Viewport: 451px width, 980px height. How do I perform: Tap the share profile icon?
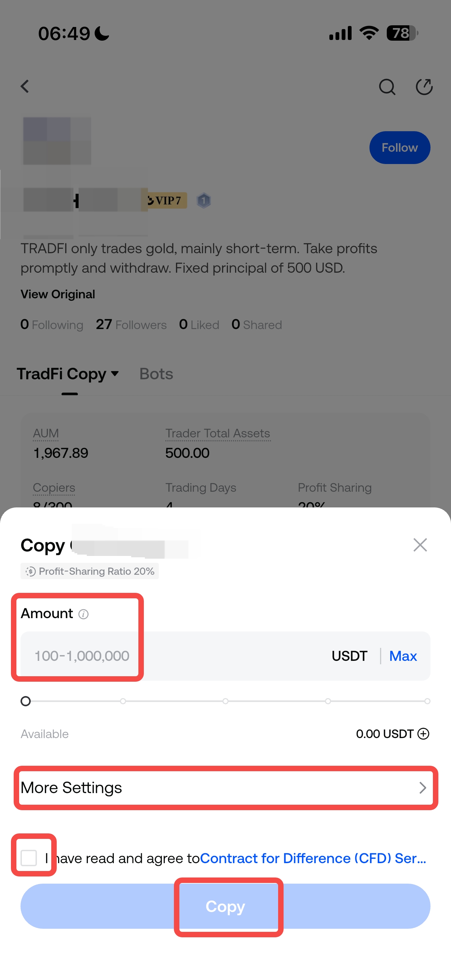coord(424,87)
